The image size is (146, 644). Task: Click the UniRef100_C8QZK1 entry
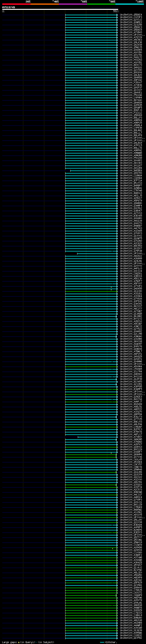pyautogui.click(x=131, y=273)
